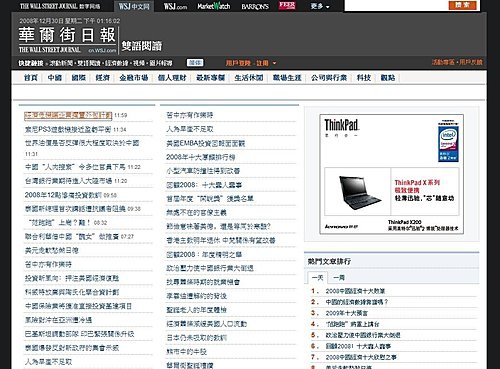Open Barron's site link

(255, 6)
